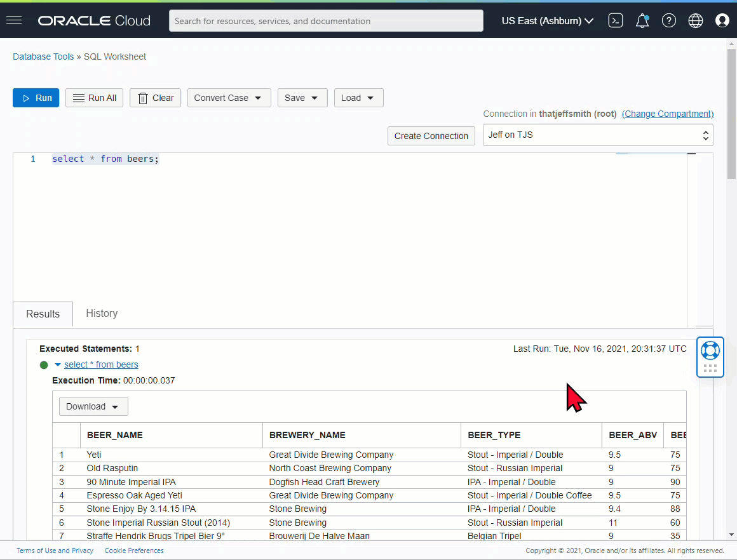Click in the SQL editor line 1
737x560 pixels.
pos(105,159)
